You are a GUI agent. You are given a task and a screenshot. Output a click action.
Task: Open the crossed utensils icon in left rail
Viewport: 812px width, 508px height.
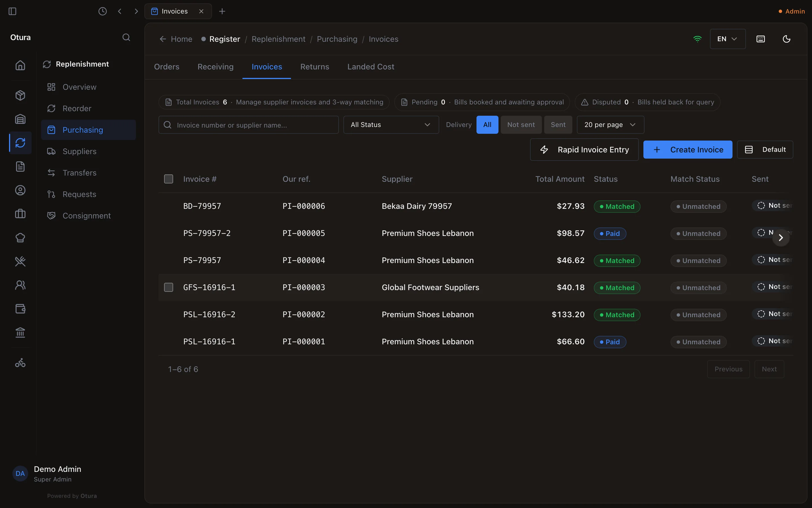pos(20,261)
